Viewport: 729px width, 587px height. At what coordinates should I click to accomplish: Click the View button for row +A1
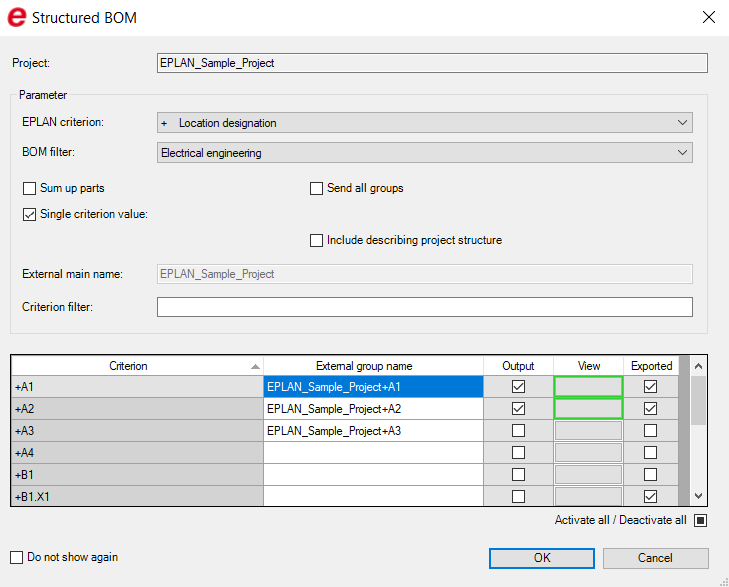(x=588, y=387)
